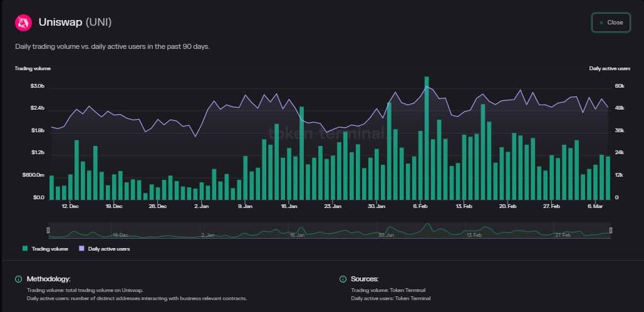Click the 20. Feb date axis label

point(507,206)
